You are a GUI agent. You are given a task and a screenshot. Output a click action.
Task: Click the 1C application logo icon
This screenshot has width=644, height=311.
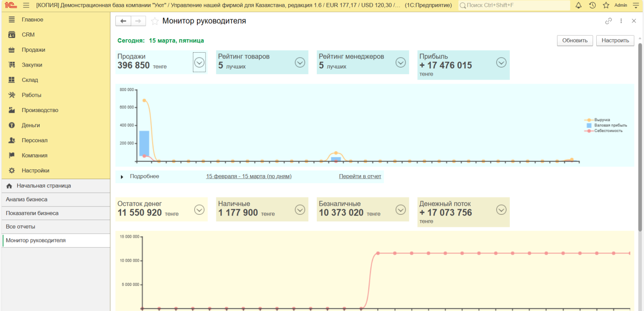[10, 5]
